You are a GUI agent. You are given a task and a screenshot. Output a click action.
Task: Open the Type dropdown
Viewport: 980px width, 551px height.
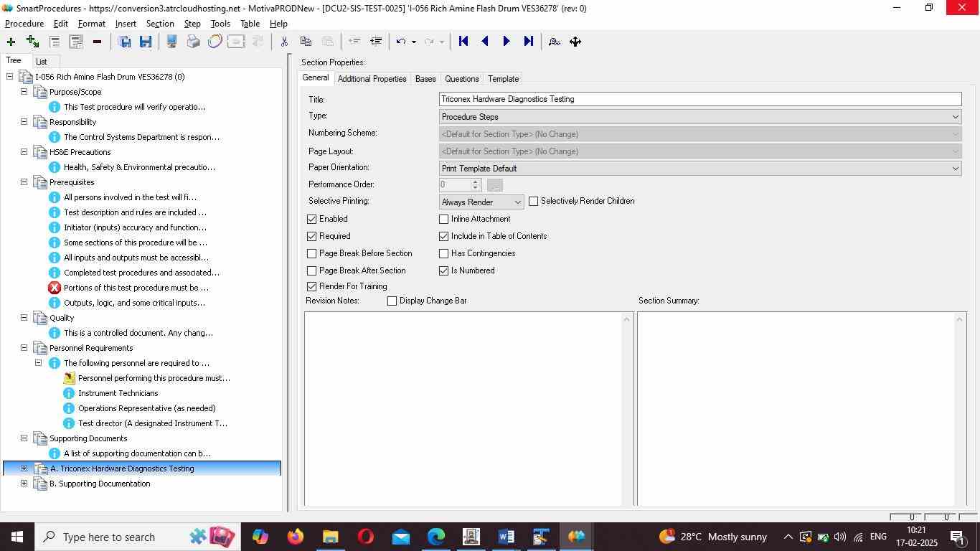(x=700, y=117)
